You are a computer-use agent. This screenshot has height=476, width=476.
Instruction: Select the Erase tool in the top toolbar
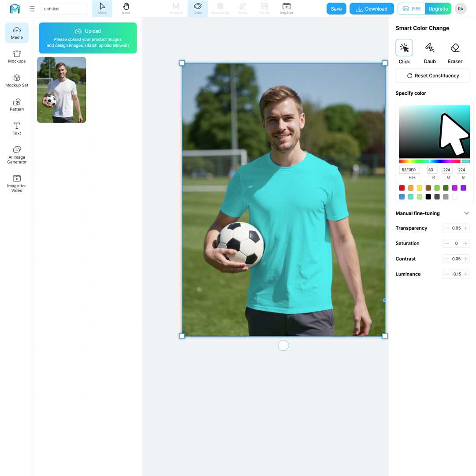[x=242, y=8]
